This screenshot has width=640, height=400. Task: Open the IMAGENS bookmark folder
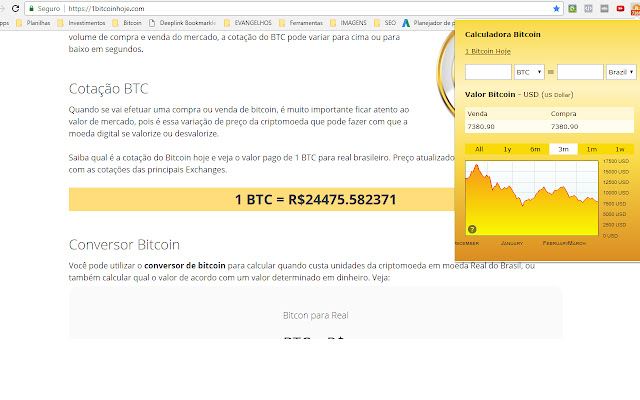tap(348, 23)
